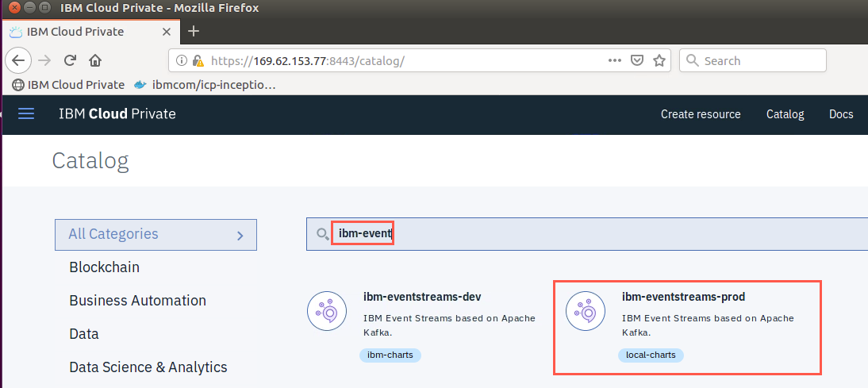868x388 pixels.
Task: Open a new browser tab
Action: 193,32
